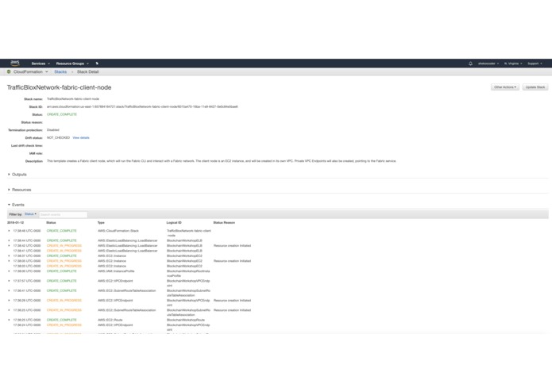Click the CloudFormation service icon
The width and height of the screenshot is (552, 392).
(x=9, y=71)
